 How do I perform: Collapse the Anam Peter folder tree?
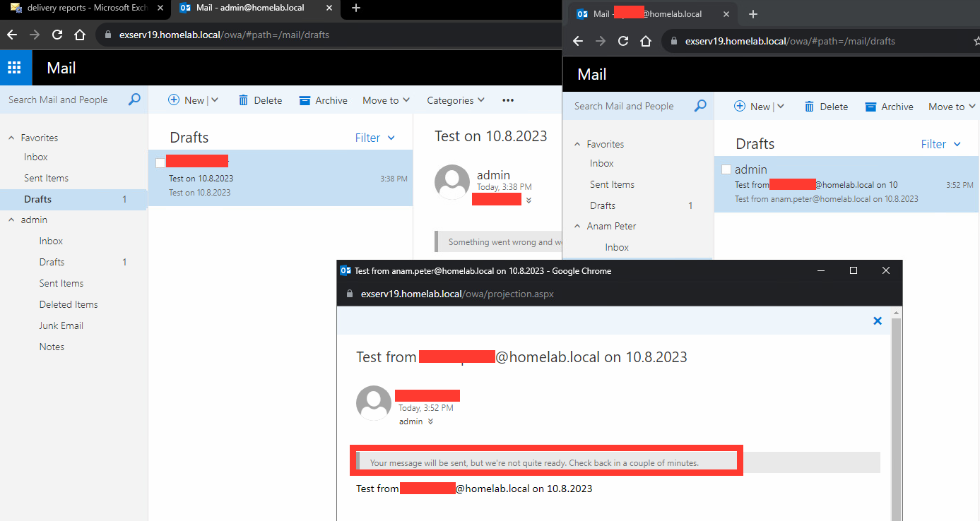coord(577,226)
